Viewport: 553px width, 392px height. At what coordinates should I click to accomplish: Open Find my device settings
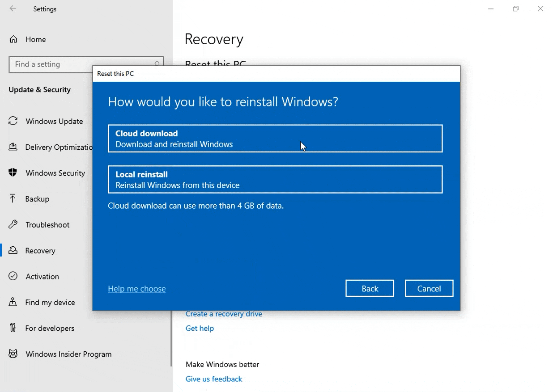[x=50, y=302]
